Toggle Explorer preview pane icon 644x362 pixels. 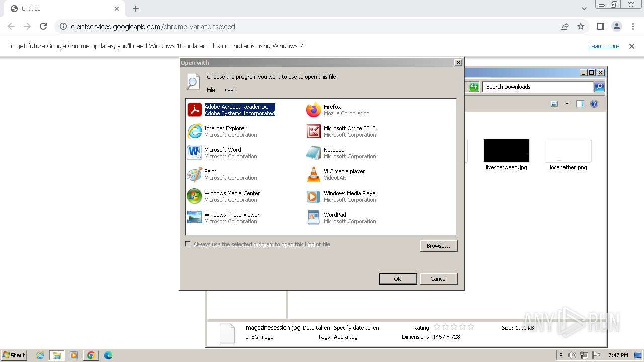[x=580, y=104]
